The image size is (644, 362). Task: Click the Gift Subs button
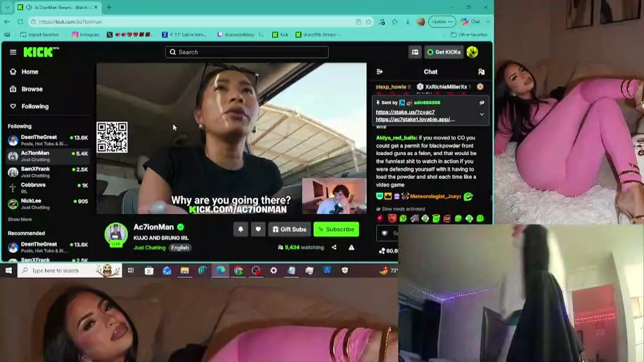289,229
